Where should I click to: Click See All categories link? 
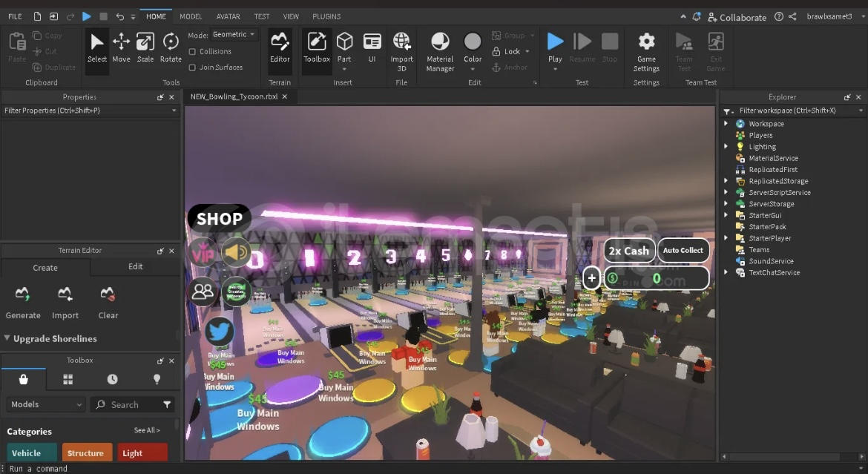tap(147, 430)
